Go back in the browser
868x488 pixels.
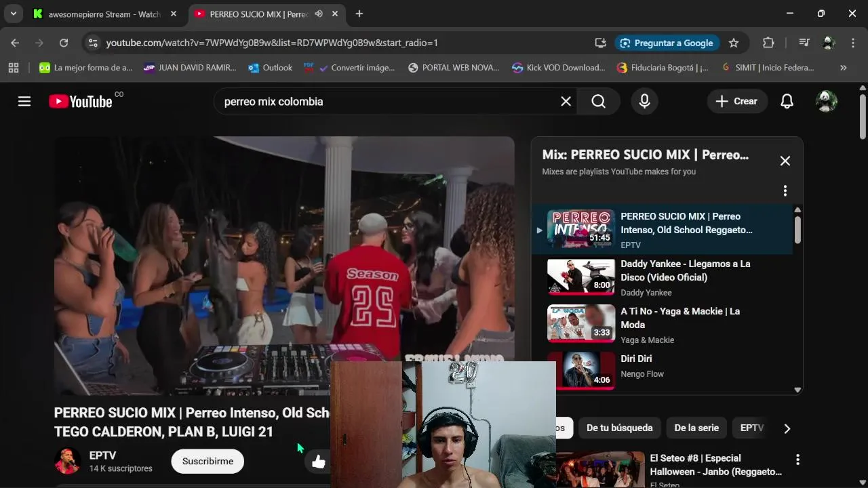15,43
